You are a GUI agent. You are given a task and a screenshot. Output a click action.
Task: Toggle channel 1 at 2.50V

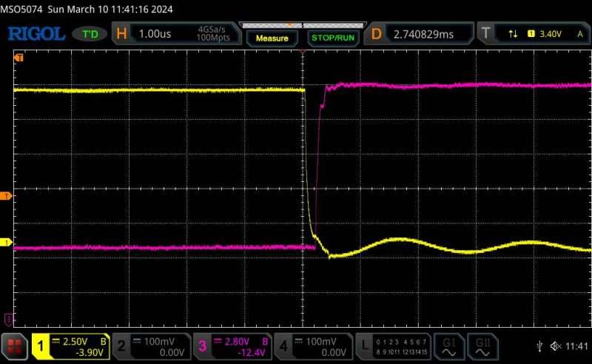click(x=71, y=346)
